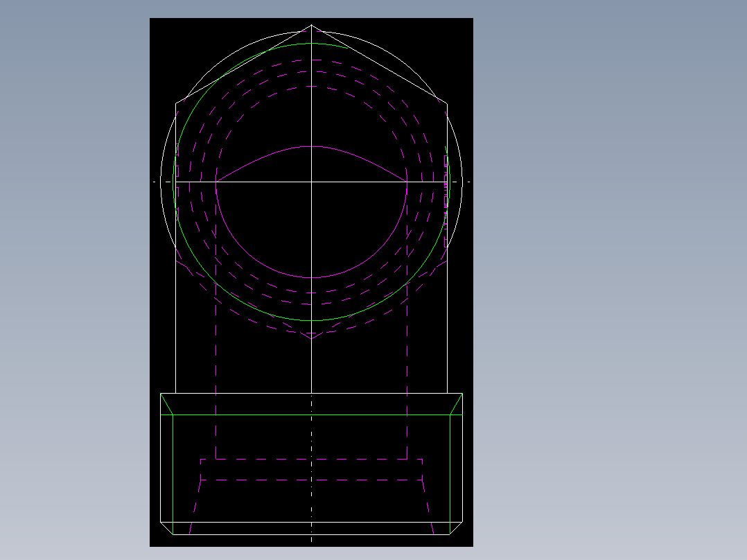This screenshot has width=747, height=560.
Task: Select the green horizontal line across the base
Action: (x=312, y=415)
